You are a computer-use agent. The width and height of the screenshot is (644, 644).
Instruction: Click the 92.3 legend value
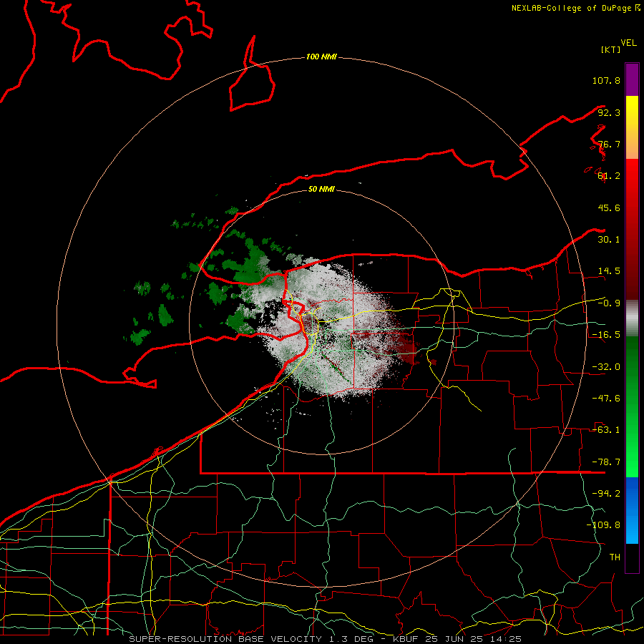[609, 112]
